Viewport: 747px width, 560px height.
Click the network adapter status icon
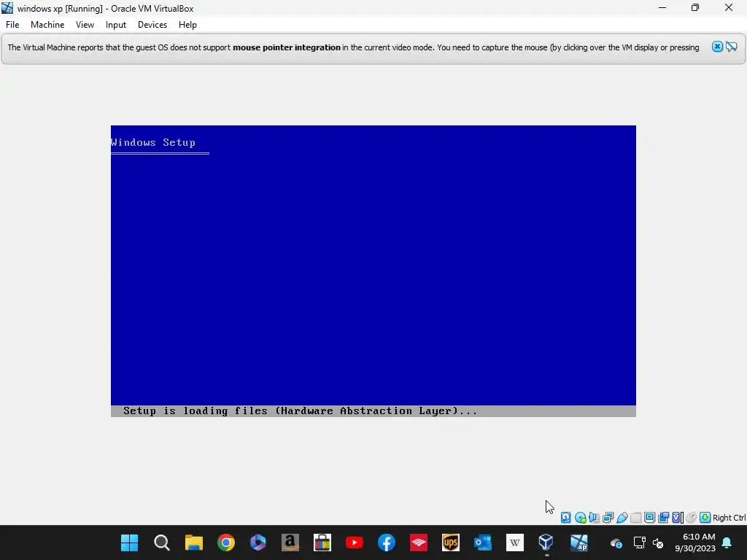(x=608, y=517)
